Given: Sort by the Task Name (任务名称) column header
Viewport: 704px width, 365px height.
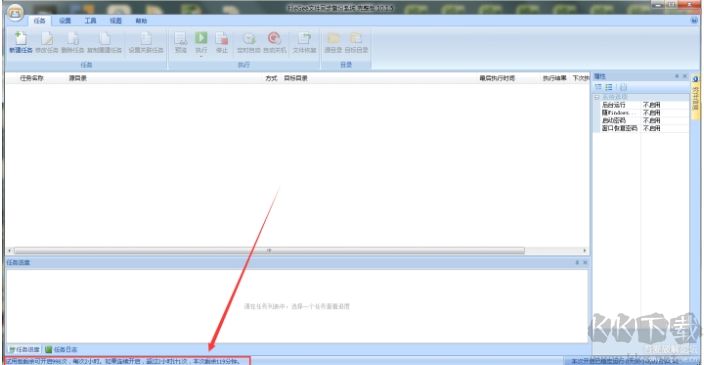Looking at the screenshot, I should click(31, 78).
